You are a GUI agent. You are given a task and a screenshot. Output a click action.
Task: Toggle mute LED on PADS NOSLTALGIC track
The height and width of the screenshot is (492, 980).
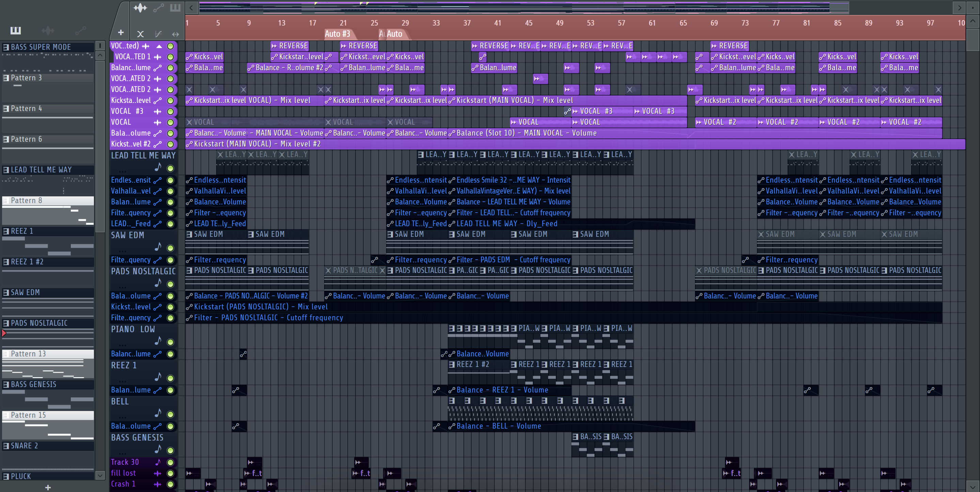[x=171, y=284]
